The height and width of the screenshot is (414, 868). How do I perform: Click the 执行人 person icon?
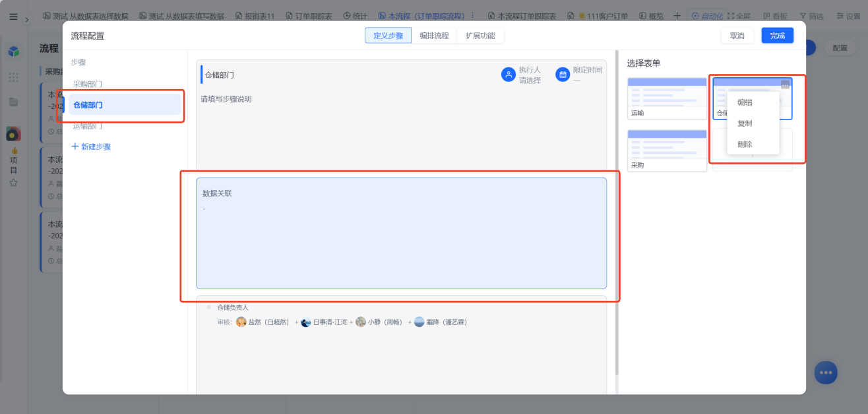coord(508,75)
